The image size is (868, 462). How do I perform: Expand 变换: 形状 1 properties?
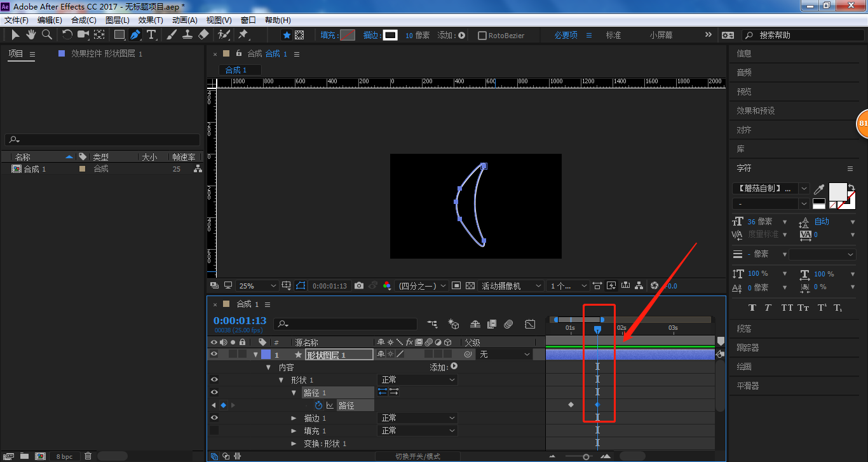[294, 444]
